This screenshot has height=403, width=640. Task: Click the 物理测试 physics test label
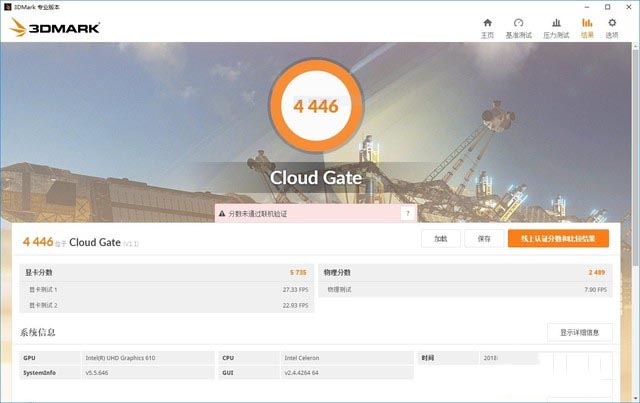(339, 289)
